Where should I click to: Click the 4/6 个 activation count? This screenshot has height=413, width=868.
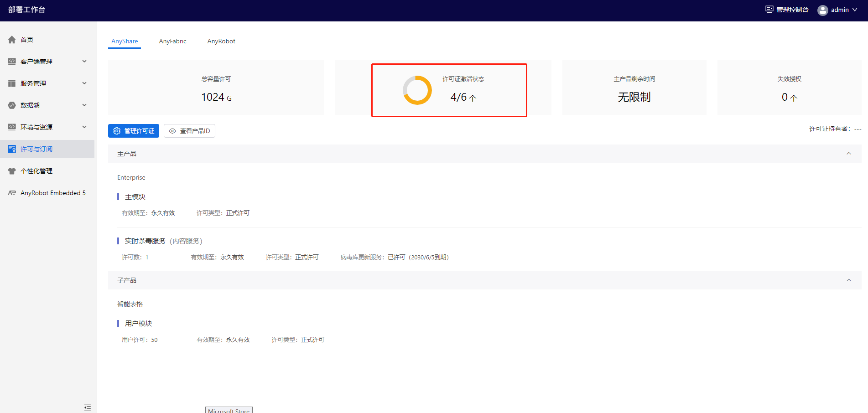pyautogui.click(x=463, y=97)
